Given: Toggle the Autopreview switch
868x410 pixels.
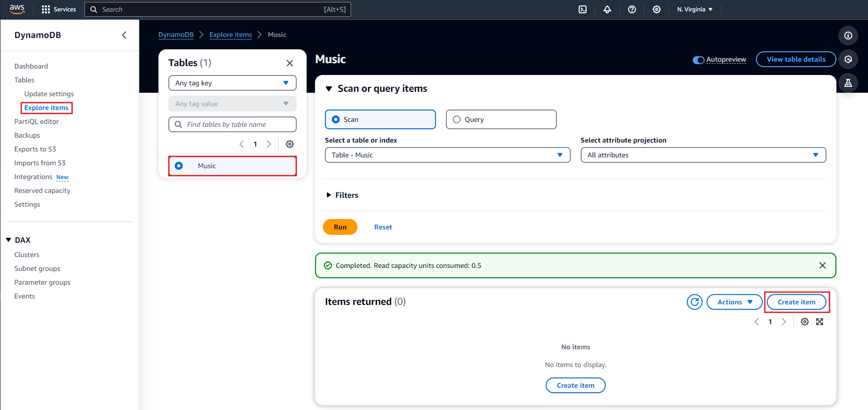Looking at the screenshot, I should pyautogui.click(x=698, y=60).
